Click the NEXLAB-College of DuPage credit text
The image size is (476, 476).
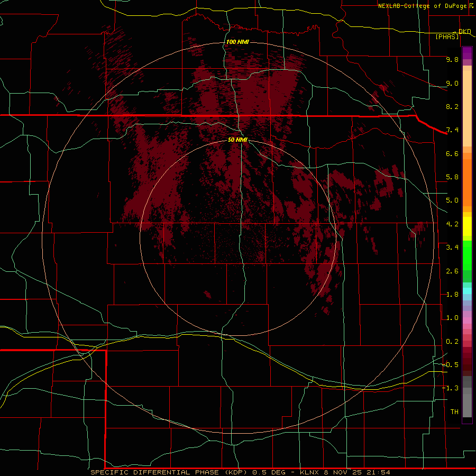click(422, 6)
